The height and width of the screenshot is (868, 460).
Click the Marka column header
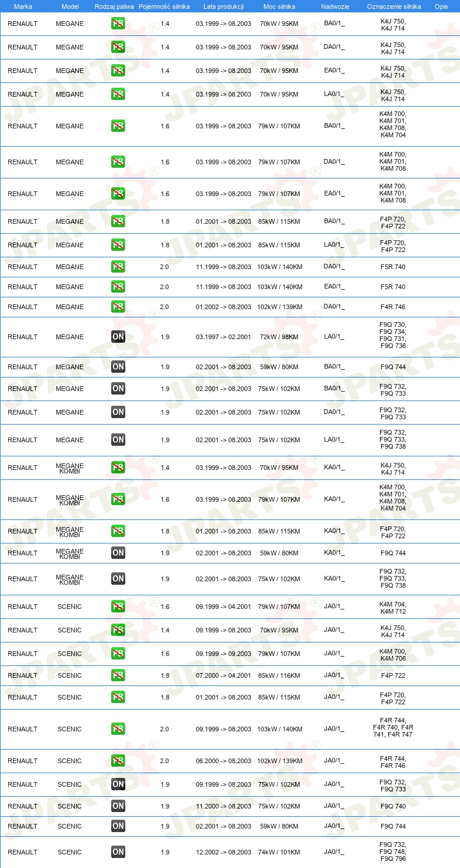point(22,6)
